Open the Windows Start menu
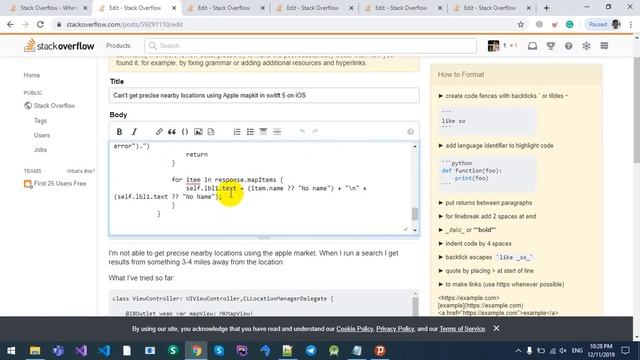The width and height of the screenshot is (640, 360). [11, 351]
